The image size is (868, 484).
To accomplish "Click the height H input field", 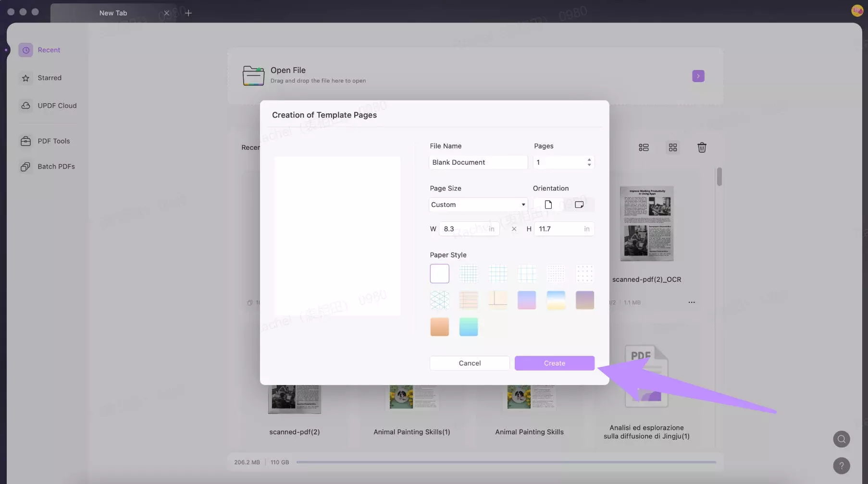I will pyautogui.click(x=564, y=229).
